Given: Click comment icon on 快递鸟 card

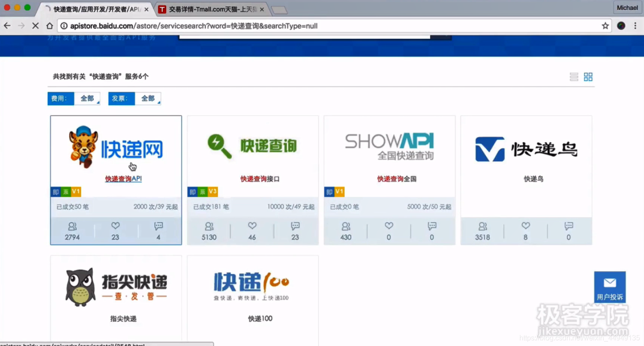Looking at the screenshot, I should [569, 227].
